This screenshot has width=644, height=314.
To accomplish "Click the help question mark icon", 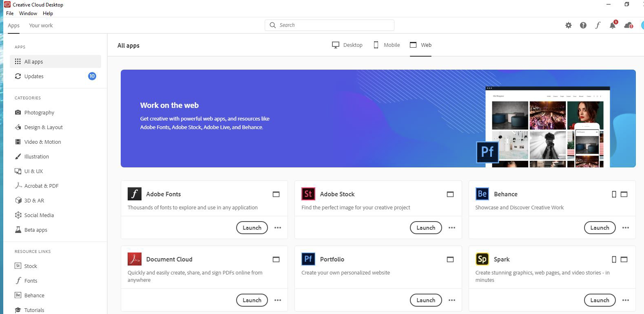I will pyautogui.click(x=583, y=25).
